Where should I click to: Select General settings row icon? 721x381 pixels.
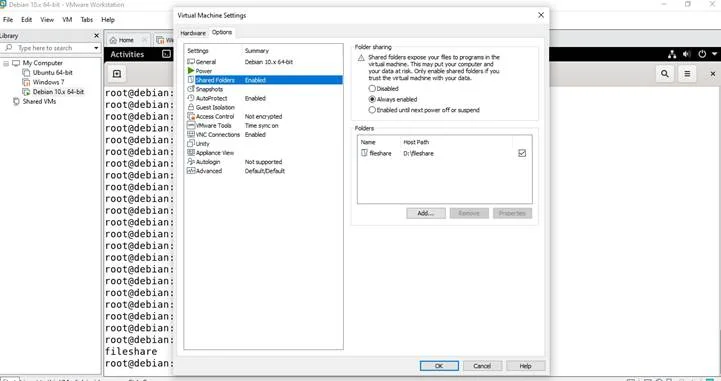click(191, 62)
